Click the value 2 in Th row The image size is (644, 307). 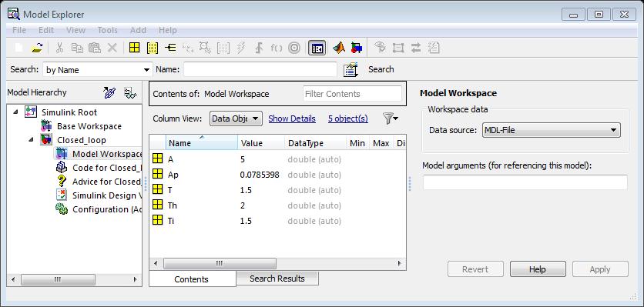click(243, 205)
